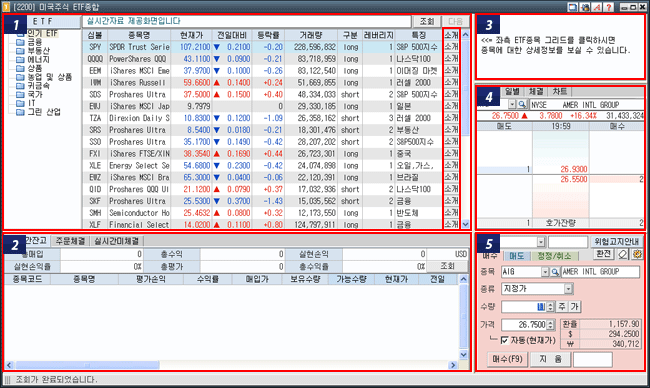The height and width of the screenshot is (388, 650).
Task: Click the 조회 button in balance panel
Action: 447,266
